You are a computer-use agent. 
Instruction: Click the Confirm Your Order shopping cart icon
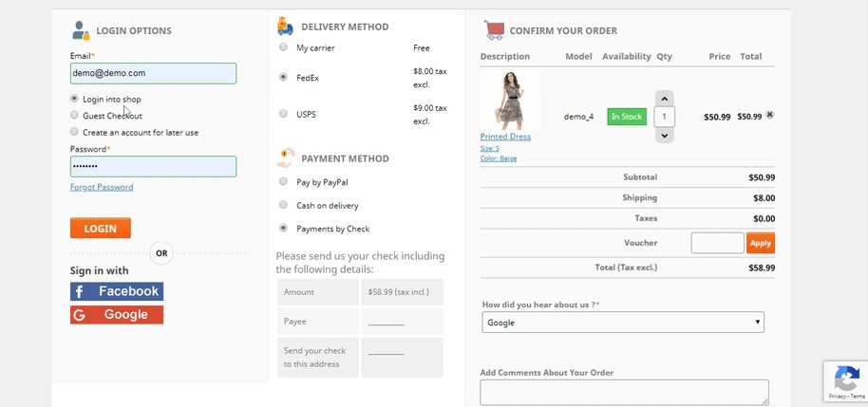click(494, 29)
